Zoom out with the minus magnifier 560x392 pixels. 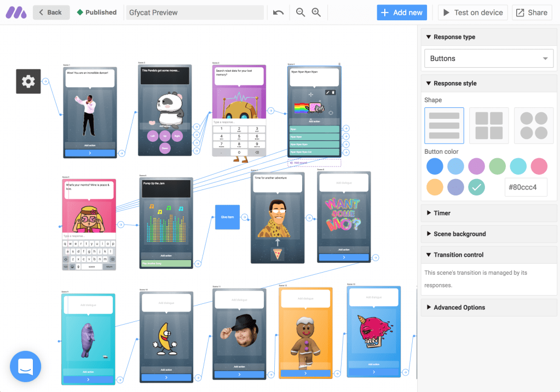click(x=300, y=13)
